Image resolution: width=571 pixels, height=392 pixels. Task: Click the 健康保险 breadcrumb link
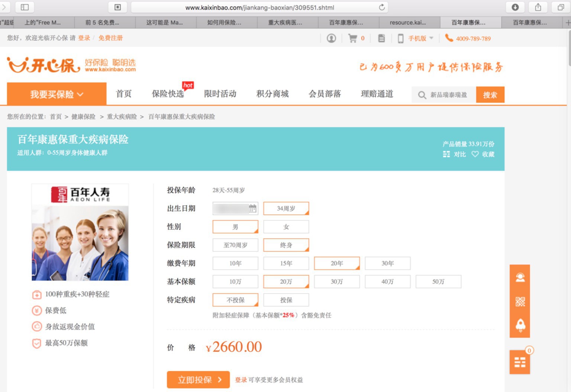(83, 117)
